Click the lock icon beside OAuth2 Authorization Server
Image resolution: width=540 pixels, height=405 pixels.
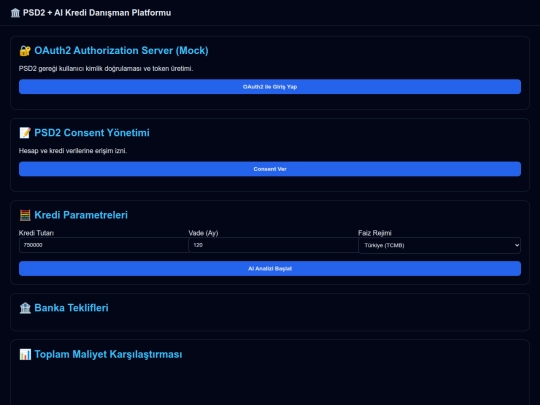pyautogui.click(x=25, y=51)
